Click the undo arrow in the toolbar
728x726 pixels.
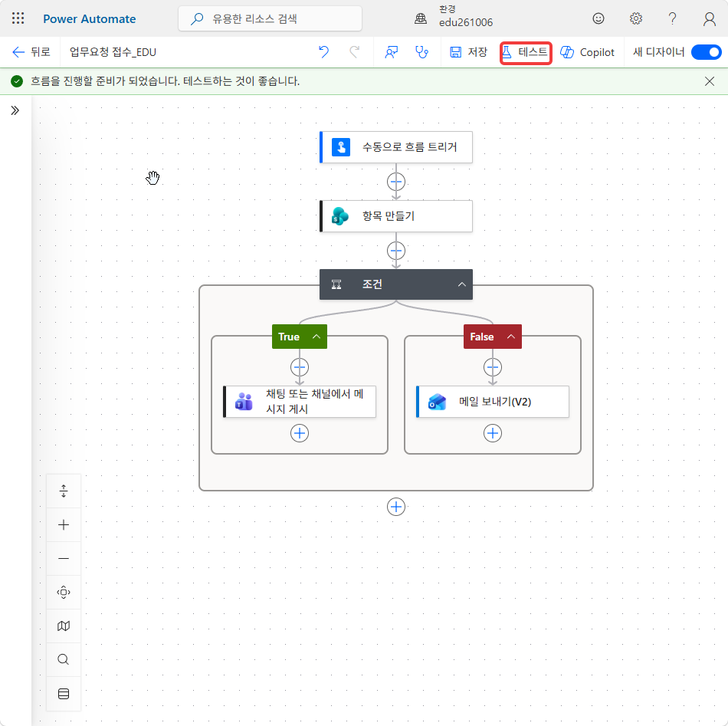pos(323,52)
